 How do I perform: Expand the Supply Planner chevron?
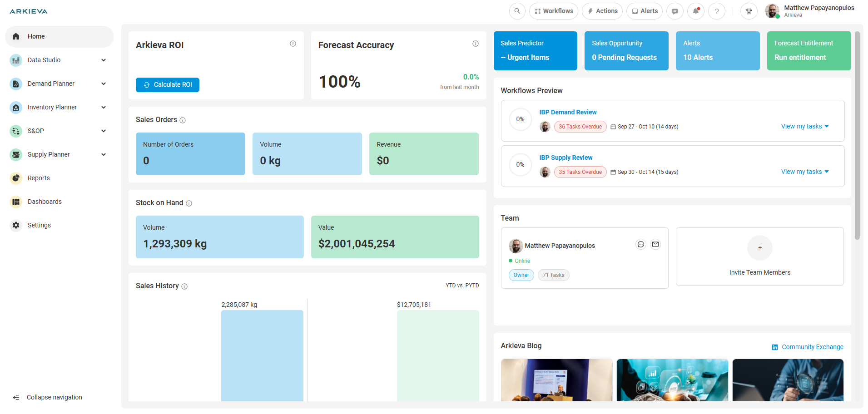point(104,154)
